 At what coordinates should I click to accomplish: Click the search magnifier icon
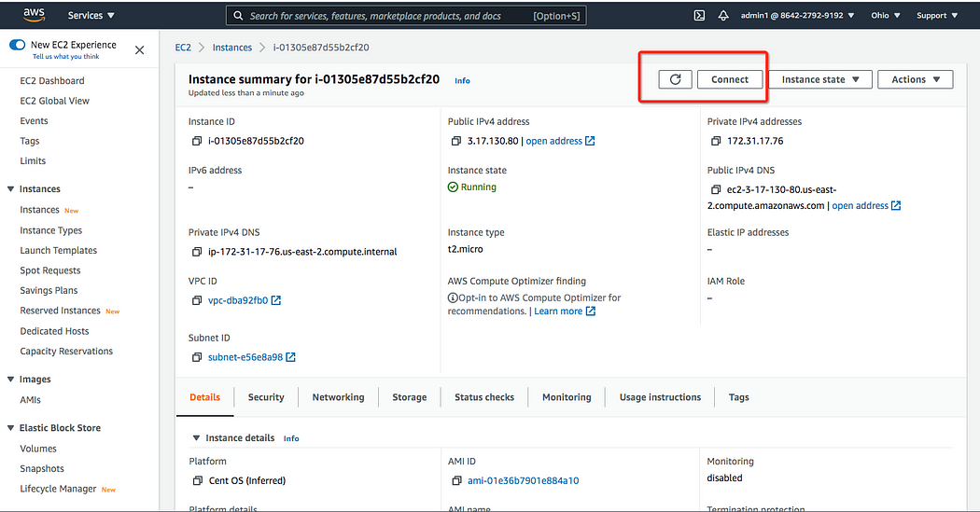(238, 16)
